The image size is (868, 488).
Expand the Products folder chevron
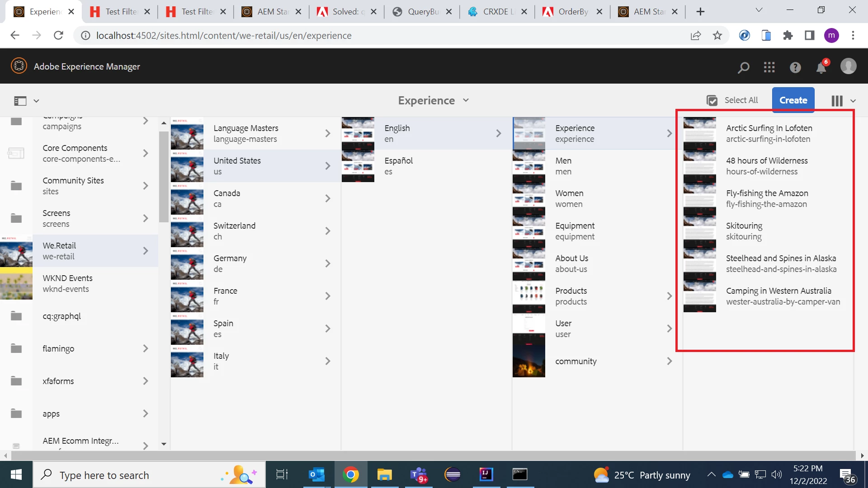pos(670,296)
